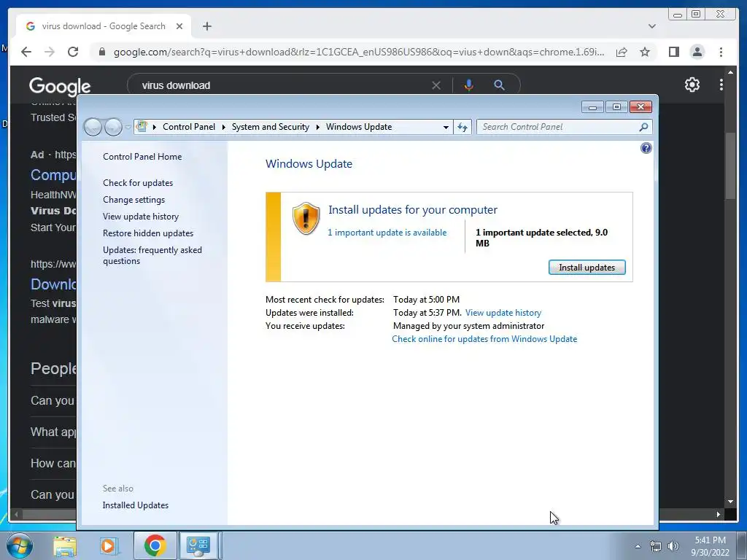
Task: Open View update history link beside install time
Action: (x=503, y=313)
